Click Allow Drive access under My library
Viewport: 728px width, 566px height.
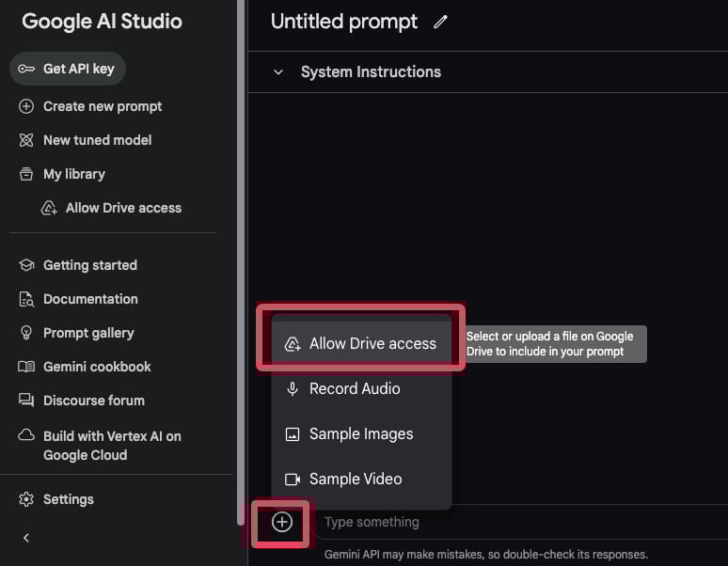coord(122,208)
